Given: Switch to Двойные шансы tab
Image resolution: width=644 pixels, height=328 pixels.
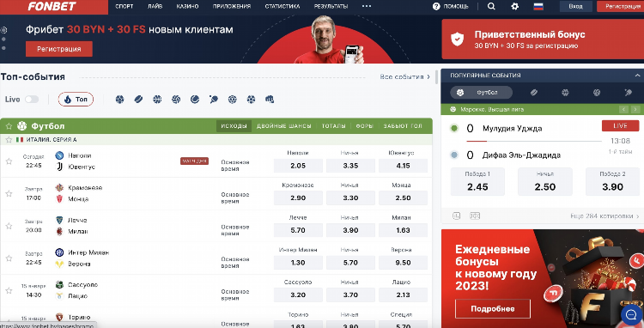Looking at the screenshot, I should click(x=284, y=126).
